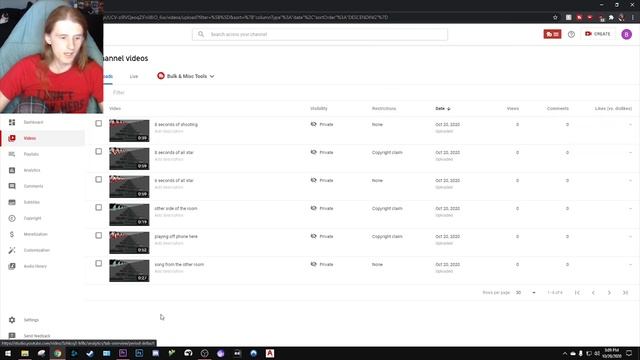Switch to the Live tab
Image resolution: width=640 pixels, height=360 pixels.
click(x=134, y=76)
